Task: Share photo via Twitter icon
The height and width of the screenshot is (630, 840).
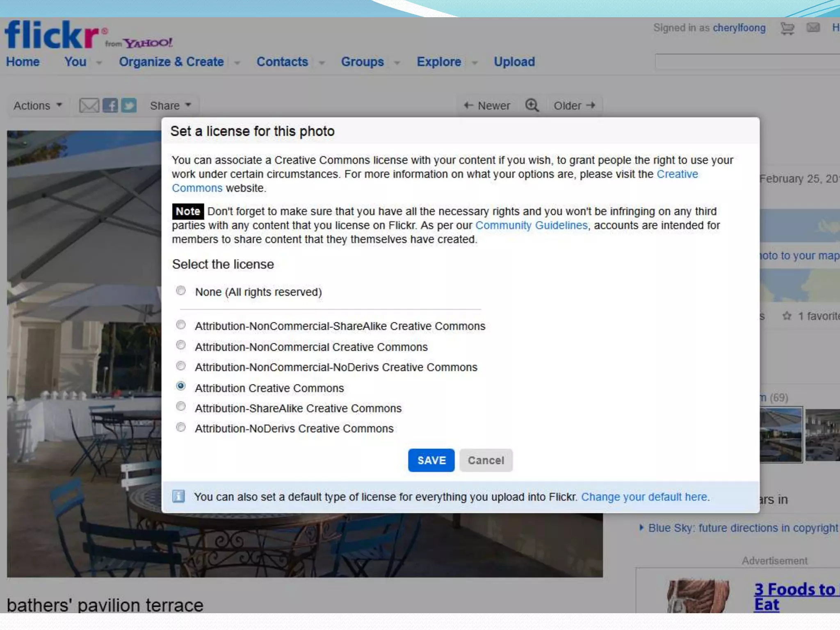Action: click(129, 105)
